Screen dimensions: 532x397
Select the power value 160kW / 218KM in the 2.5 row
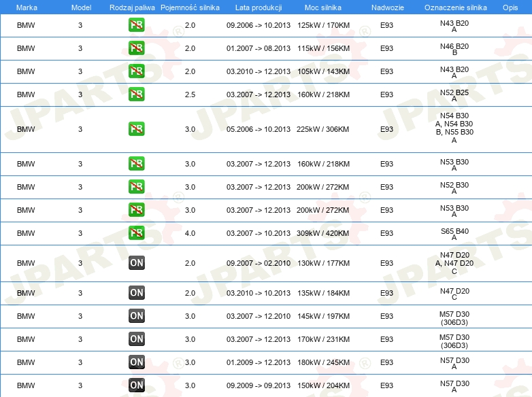pyautogui.click(x=323, y=94)
